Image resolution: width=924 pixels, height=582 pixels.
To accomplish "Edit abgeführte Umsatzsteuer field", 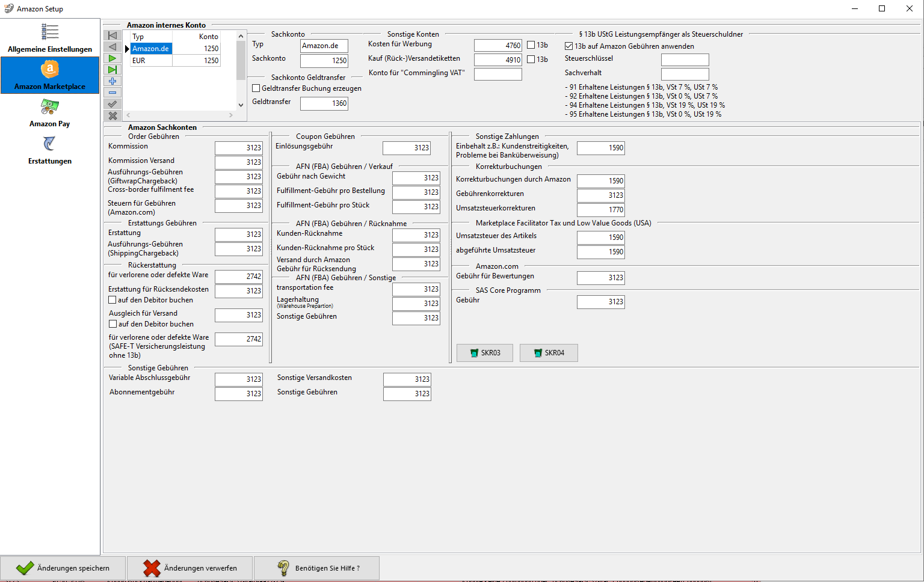I will coord(601,252).
